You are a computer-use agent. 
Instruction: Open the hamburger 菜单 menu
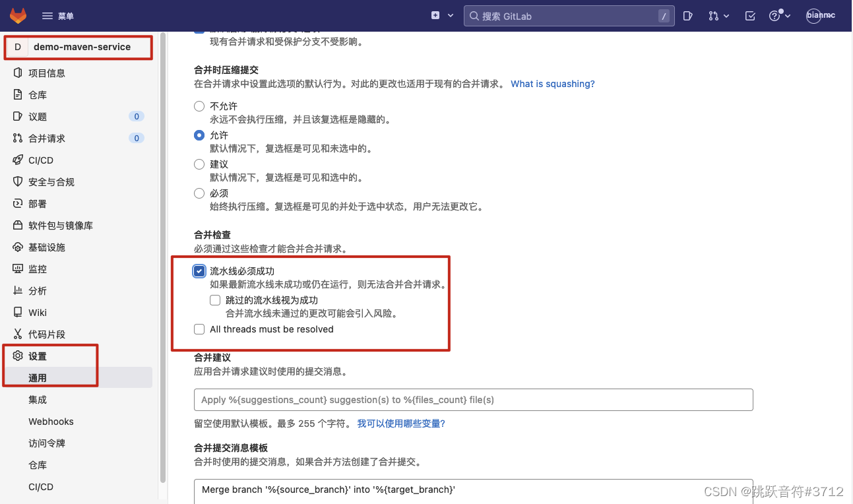pyautogui.click(x=57, y=16)
